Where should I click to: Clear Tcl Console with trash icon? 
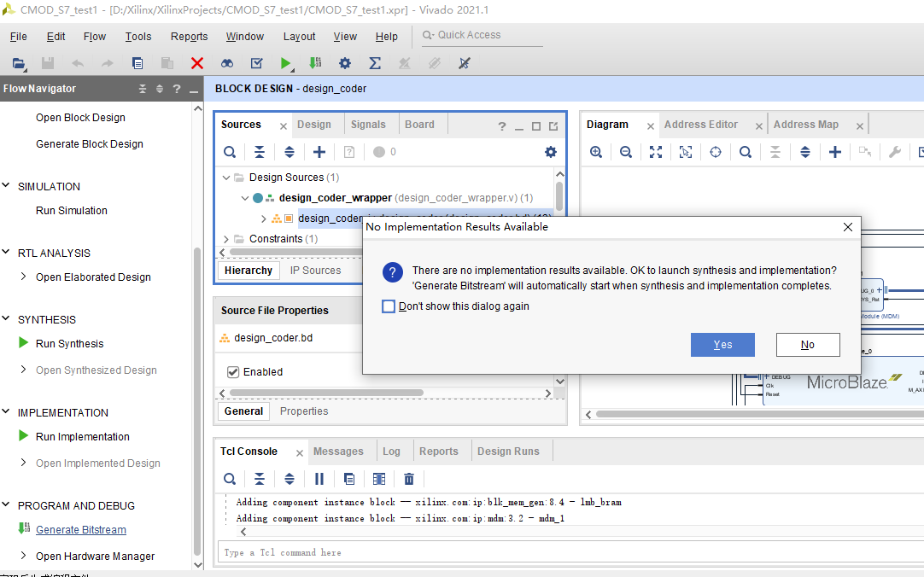pyautogui.click(x=409, y=479)
